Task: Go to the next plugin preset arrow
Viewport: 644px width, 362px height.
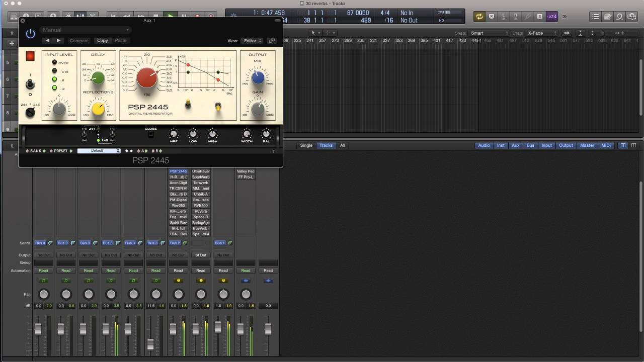Action: pyautogui.click(x=58, y=40)
